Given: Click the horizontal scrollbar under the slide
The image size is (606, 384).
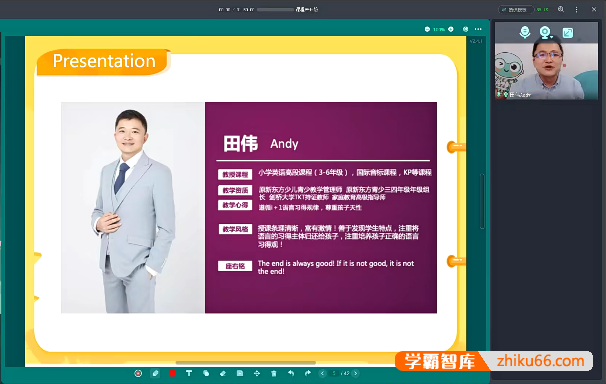Looking at the screenshot, I should (x=245, y=363).
